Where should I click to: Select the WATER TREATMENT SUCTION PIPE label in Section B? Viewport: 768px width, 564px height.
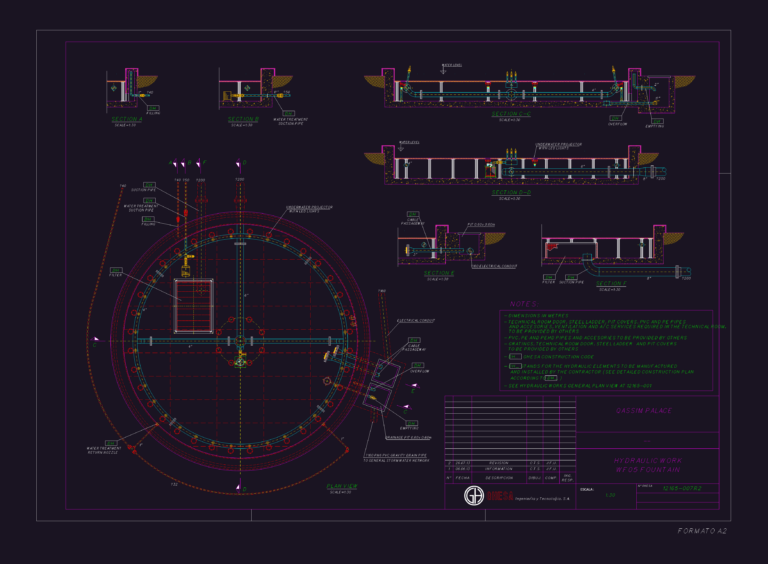coord(290,121)
